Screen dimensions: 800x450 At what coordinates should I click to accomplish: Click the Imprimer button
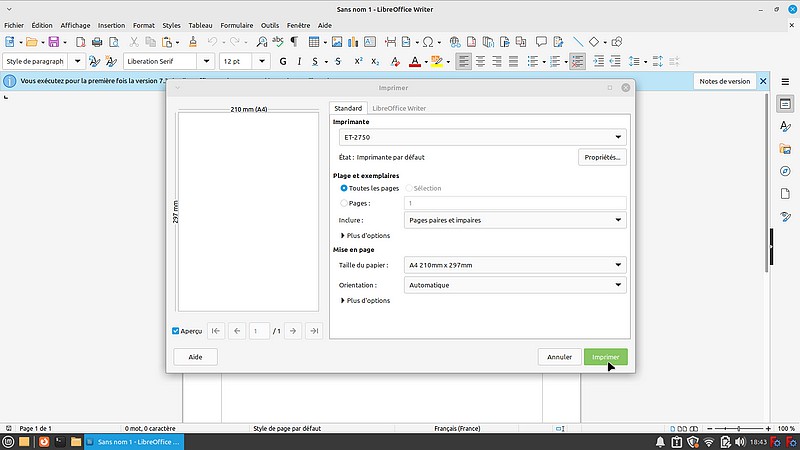tap(606, 357)
